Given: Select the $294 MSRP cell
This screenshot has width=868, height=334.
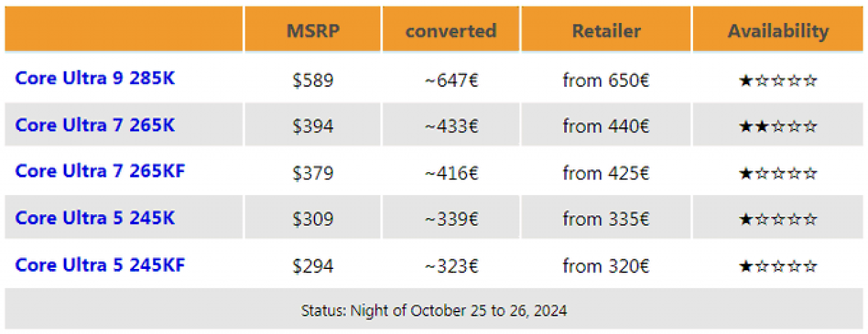Looking at the screenshot, I should [313, 266].
